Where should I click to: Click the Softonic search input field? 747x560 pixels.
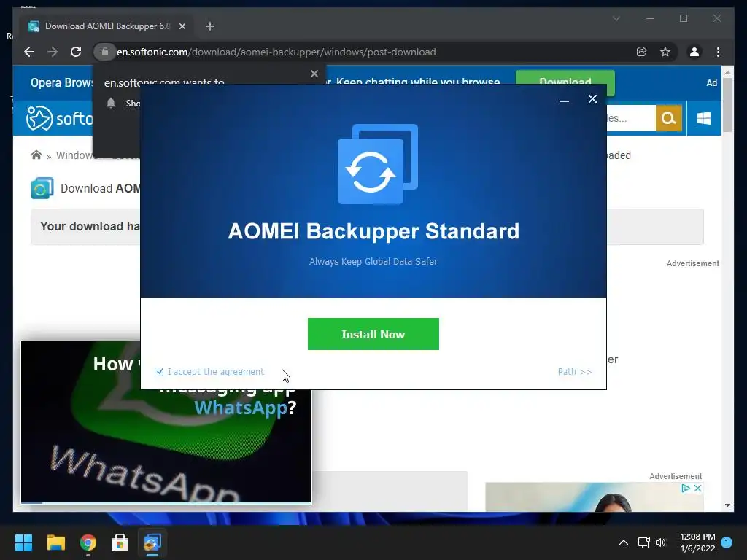[x=631, y=117]
